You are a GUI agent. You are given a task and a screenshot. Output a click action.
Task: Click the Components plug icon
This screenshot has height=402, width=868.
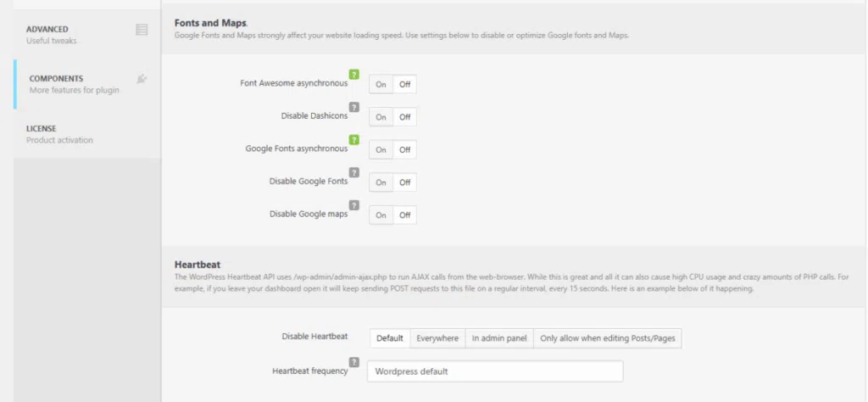142,79
